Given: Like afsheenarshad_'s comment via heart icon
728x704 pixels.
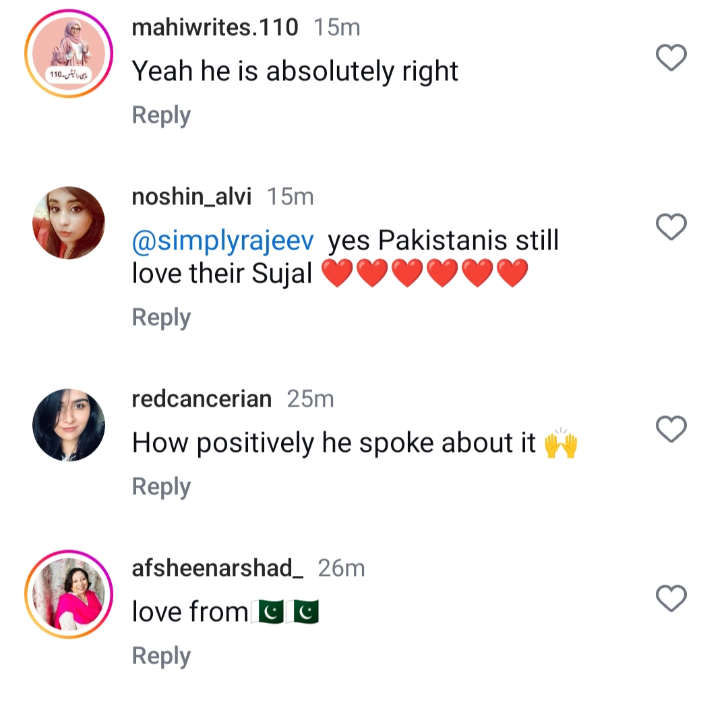Looking at the screenshot, I should [671, 597].
